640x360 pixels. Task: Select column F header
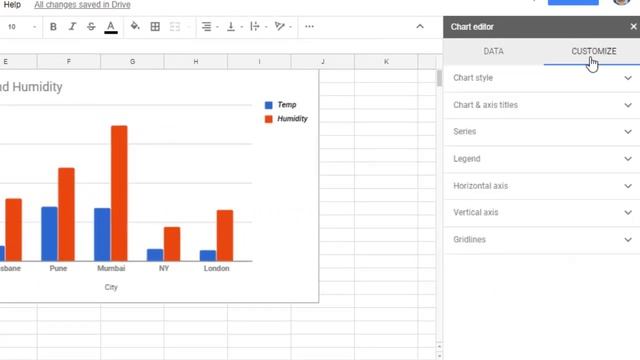coord(69,62)
